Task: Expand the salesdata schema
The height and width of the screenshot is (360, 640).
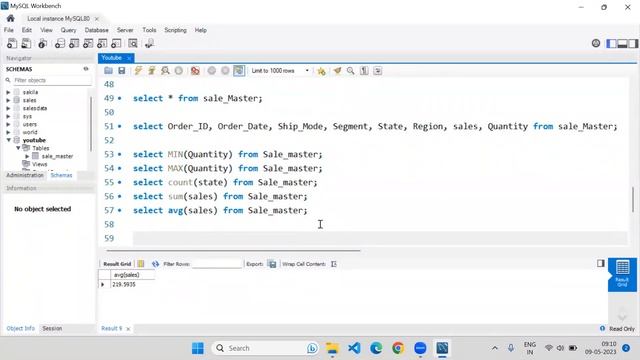Action: [8, 108]
